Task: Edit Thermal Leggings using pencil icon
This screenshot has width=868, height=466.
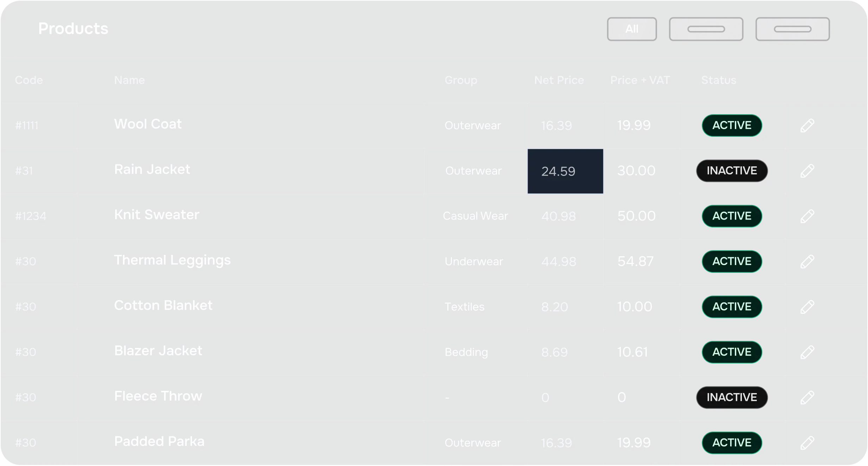Action: (x=807, y=262)
